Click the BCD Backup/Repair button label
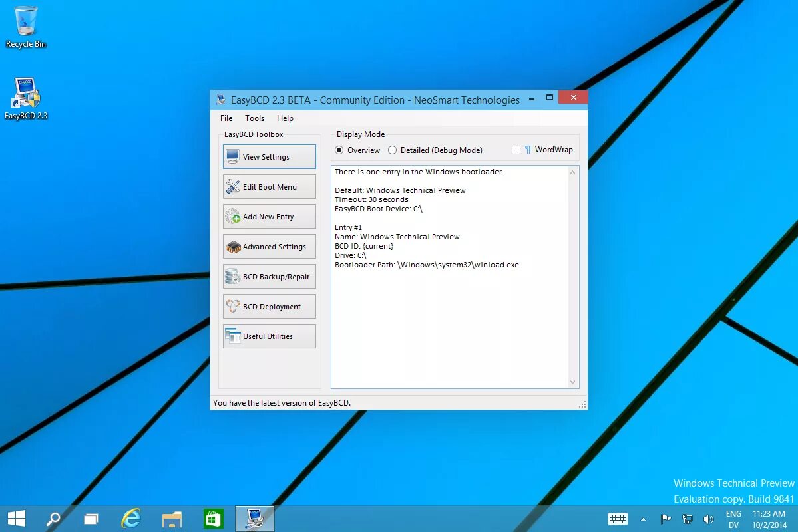Image resolution: width=798 pixels, height=532 pixels. click(276, 277)
